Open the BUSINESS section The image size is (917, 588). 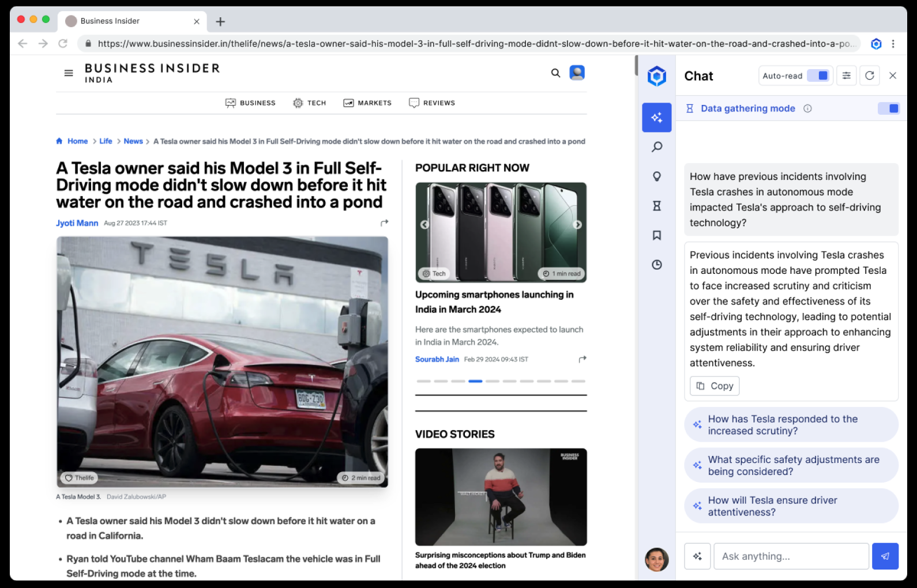point(250,103)
